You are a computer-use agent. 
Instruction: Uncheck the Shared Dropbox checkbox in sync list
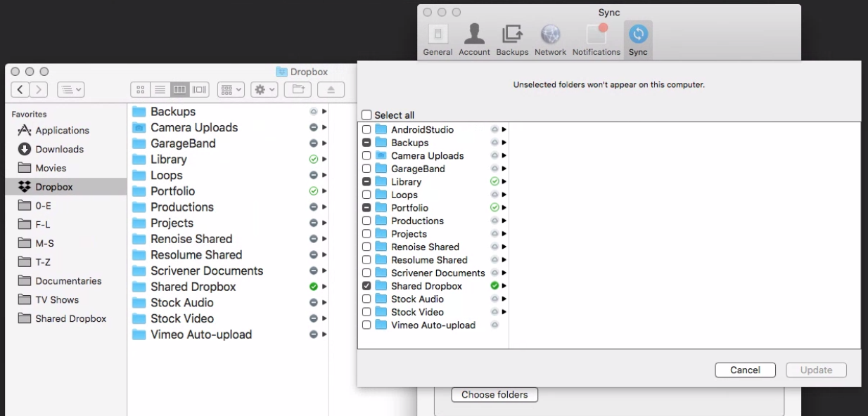[366, 286]
